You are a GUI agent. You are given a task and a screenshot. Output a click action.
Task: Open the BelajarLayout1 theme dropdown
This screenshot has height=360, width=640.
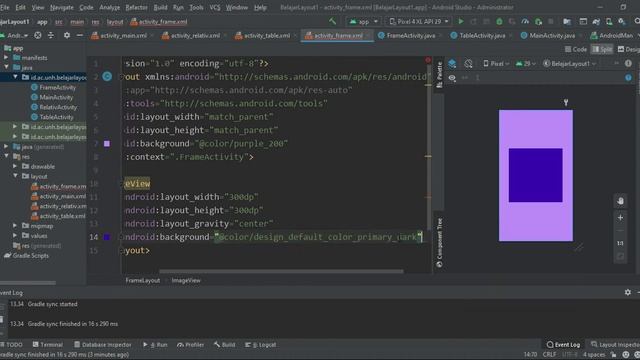click(x=569, y=64)
